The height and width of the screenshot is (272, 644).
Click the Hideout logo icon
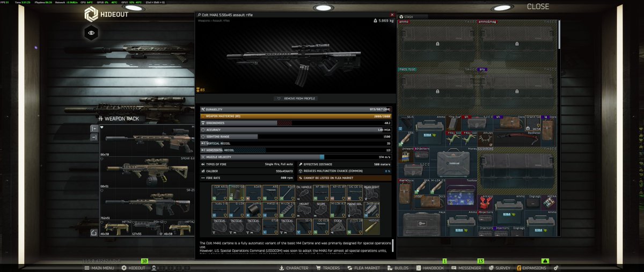pos(92,13)
